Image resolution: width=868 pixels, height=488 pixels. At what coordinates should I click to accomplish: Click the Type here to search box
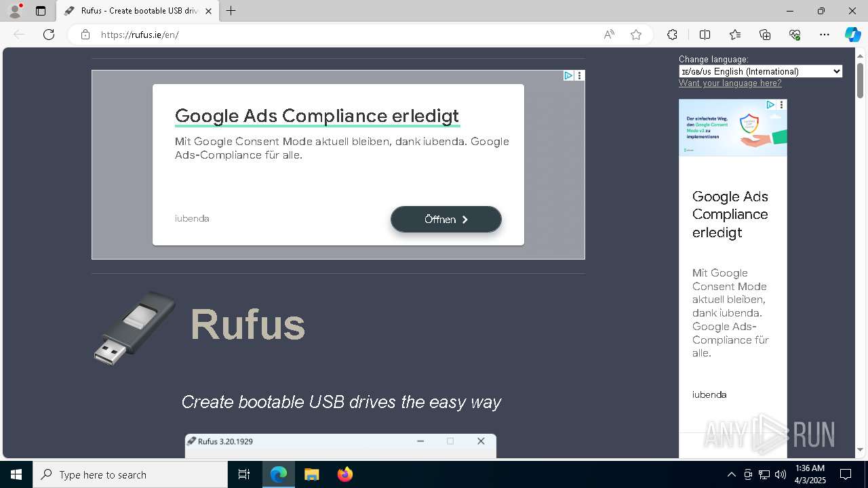point(130,474)
